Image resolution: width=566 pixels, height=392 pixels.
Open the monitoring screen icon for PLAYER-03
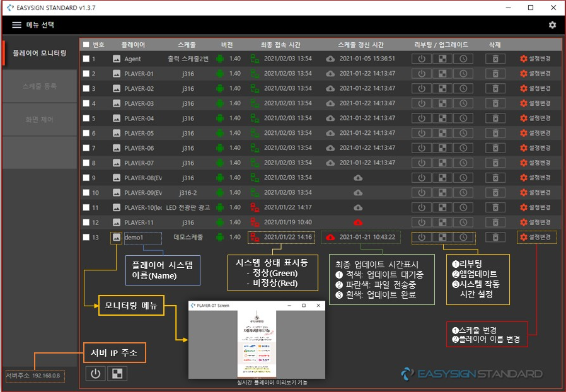[x=116, y=103]
